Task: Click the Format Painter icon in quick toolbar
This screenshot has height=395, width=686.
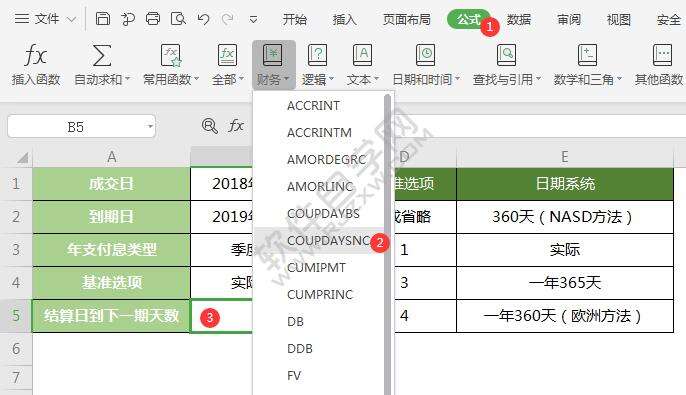Action: pyautogui.click(x=128, y=19)
